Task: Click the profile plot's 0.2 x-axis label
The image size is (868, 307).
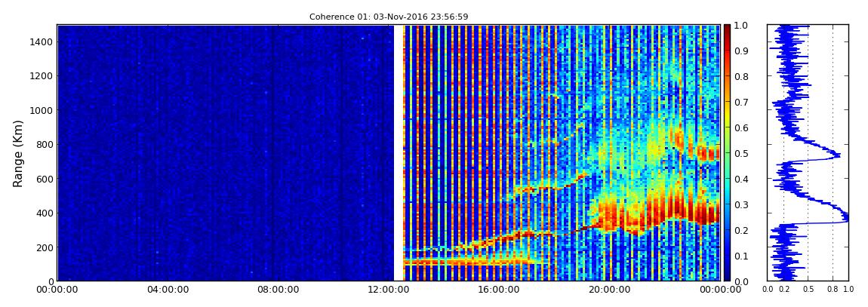Action: (784, 290)
